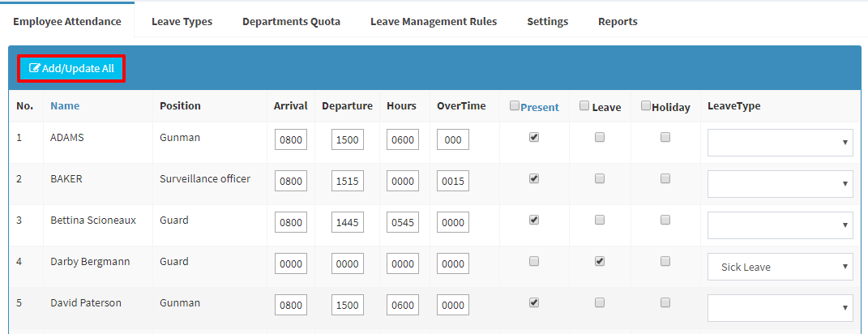Viewport: 868px width, 334px height.
Task: Open Leave Management Rules tab
Action: point(434,22)
